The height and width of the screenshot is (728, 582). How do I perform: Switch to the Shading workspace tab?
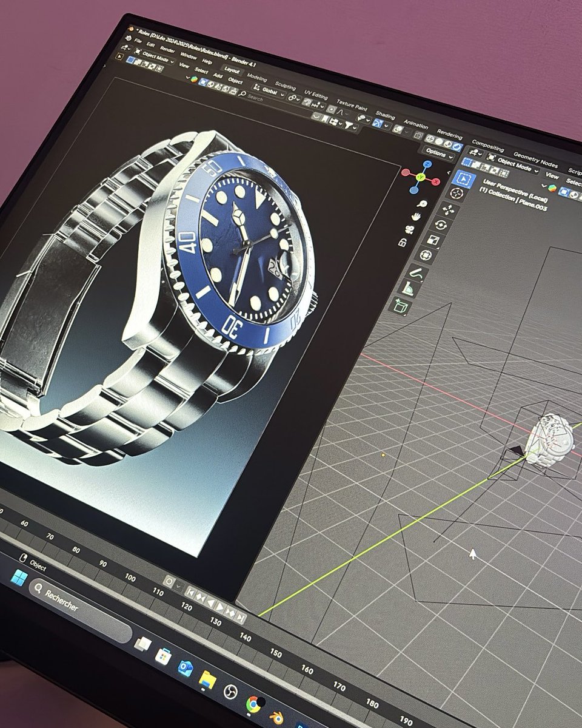tap(385, 115)
